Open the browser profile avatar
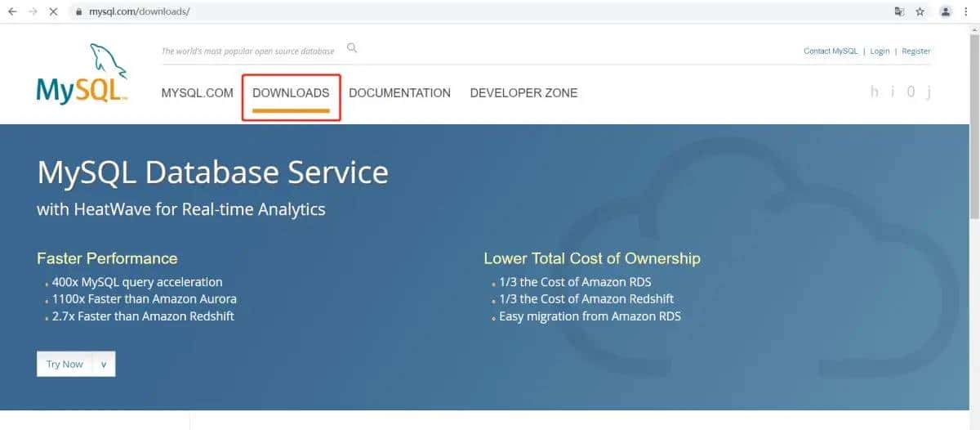 946,12
